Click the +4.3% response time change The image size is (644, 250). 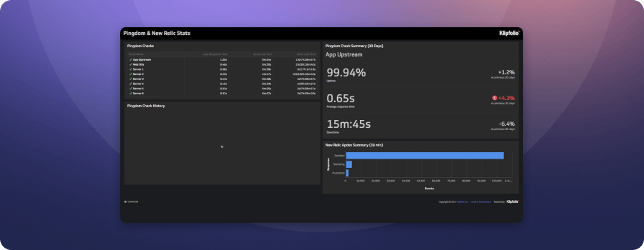506,98
